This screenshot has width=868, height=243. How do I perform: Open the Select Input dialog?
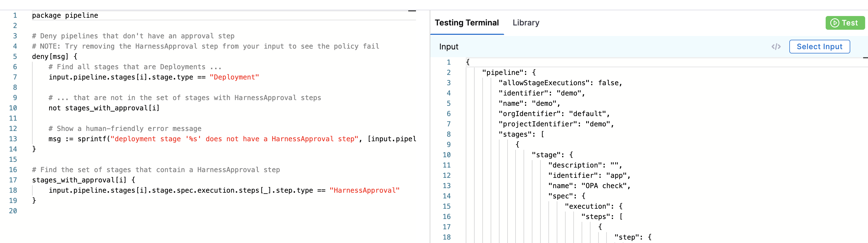click(x=819, y=47)
